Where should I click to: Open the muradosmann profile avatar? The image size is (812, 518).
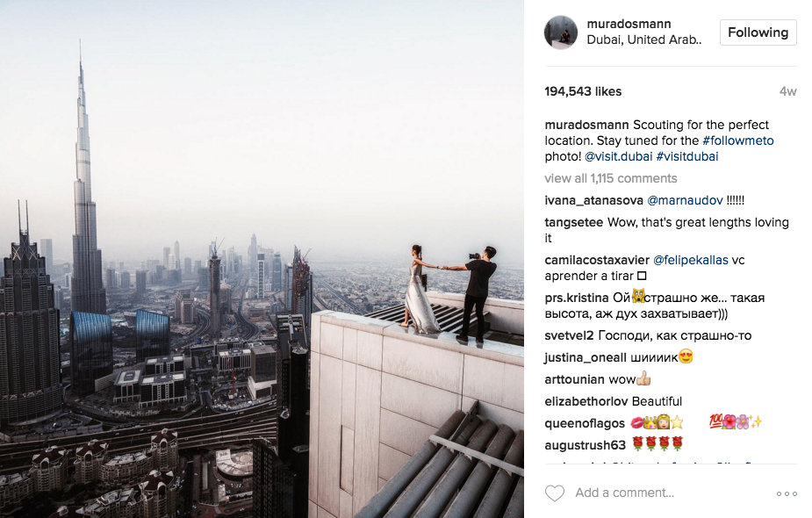561,32
